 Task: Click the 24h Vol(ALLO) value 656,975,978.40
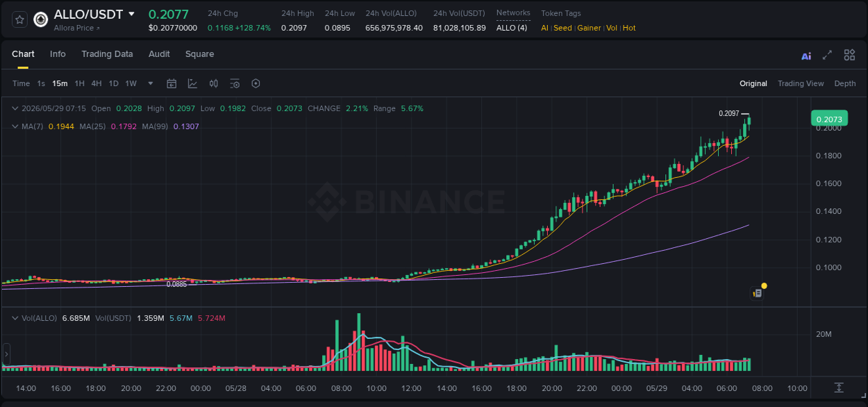394,28
